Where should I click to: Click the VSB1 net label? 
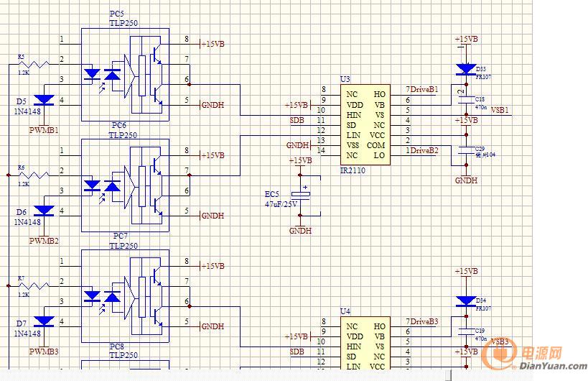500,110
